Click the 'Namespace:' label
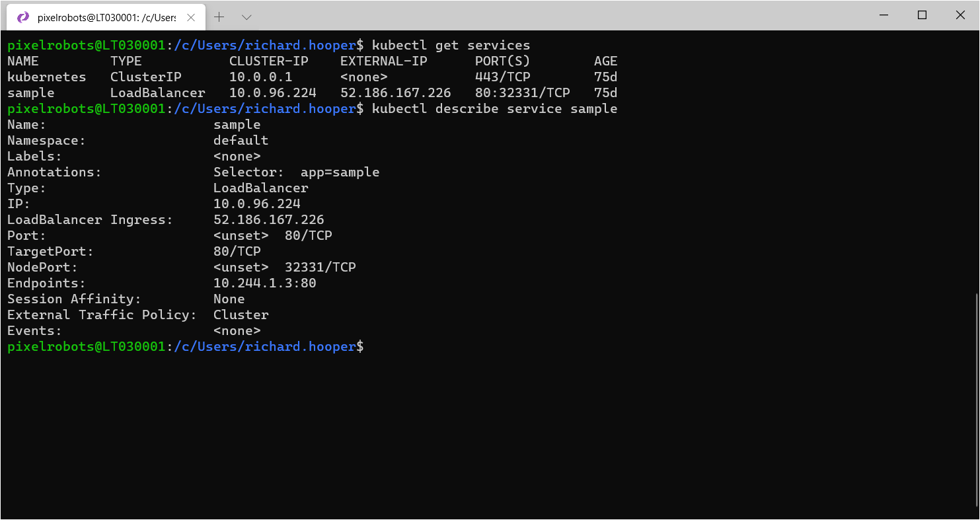 coord(47,141)
